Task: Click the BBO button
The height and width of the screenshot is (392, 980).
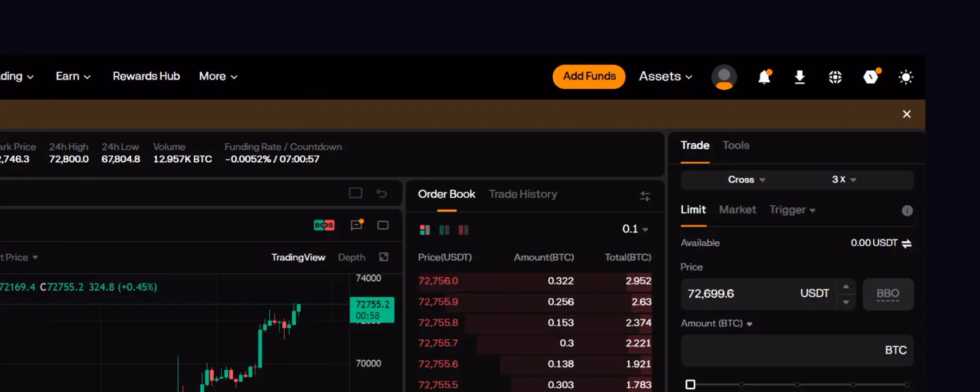Action: pos(888,294)
